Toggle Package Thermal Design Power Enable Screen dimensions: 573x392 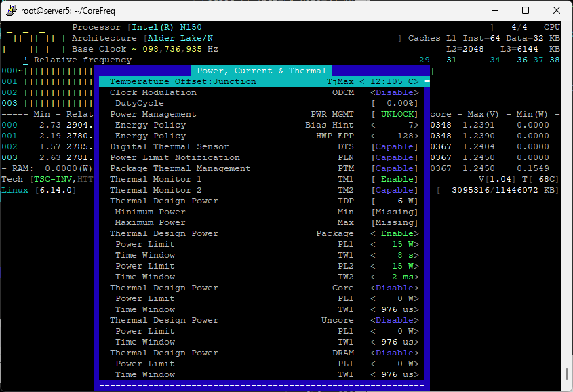click(394, 233)
